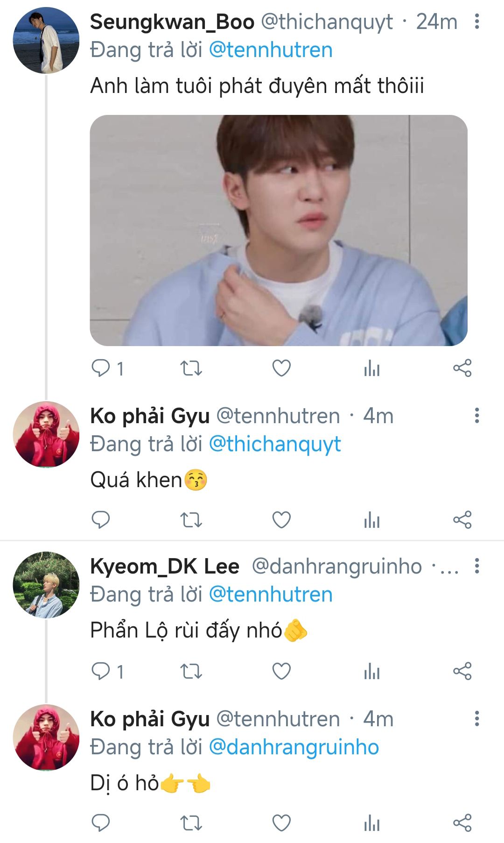Viewport: 504px width, 843px height.
Task: Open @thichanquyt mention link in reply
Action: [x=275, y=444]
